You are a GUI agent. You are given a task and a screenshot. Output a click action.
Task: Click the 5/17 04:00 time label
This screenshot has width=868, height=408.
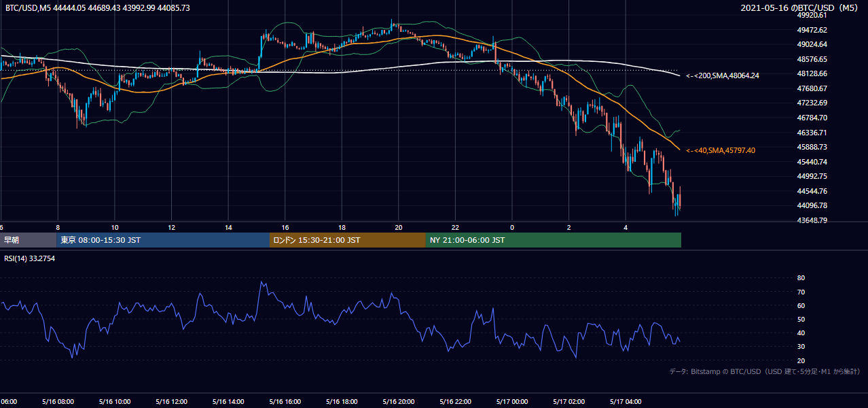point(626,402)
